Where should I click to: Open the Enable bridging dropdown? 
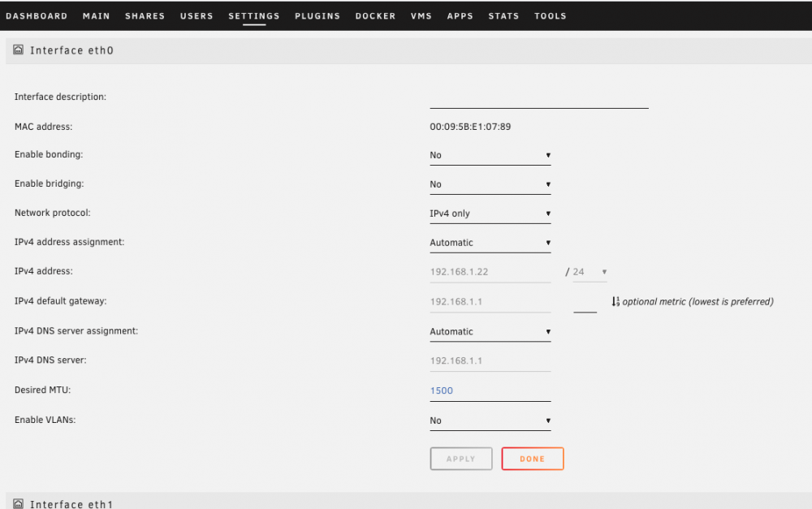[x=490, y=184]
